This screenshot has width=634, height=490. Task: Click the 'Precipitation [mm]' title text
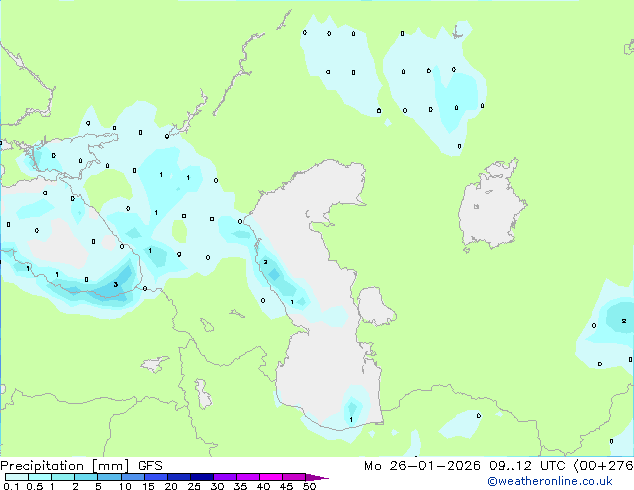coord(65,466)
